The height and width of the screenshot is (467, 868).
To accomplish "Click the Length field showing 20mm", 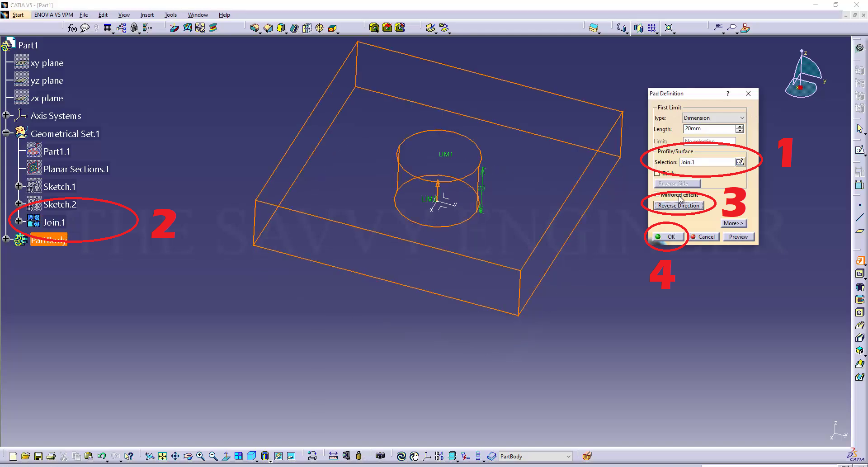I will click(x=709, y=129).
